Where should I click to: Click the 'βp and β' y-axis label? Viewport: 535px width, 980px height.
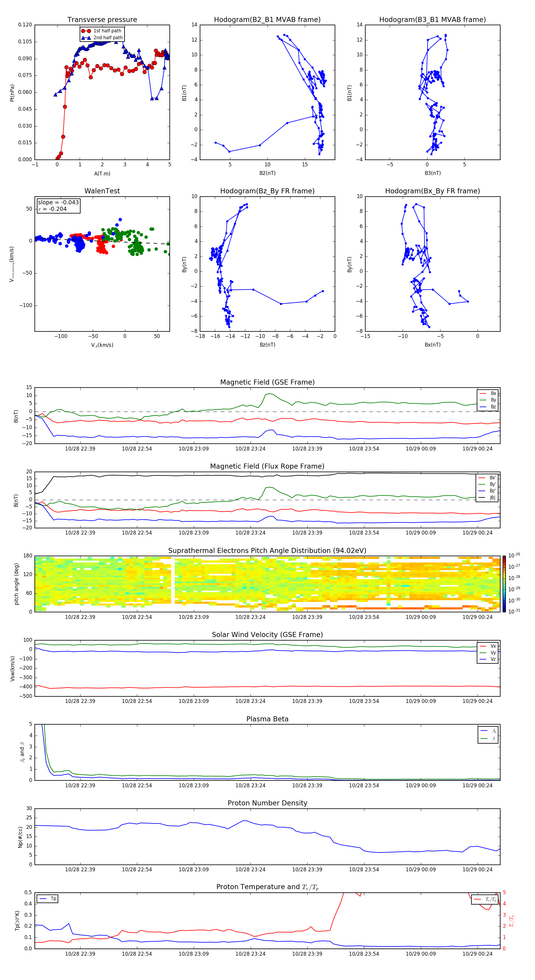[x=22, y=752]
